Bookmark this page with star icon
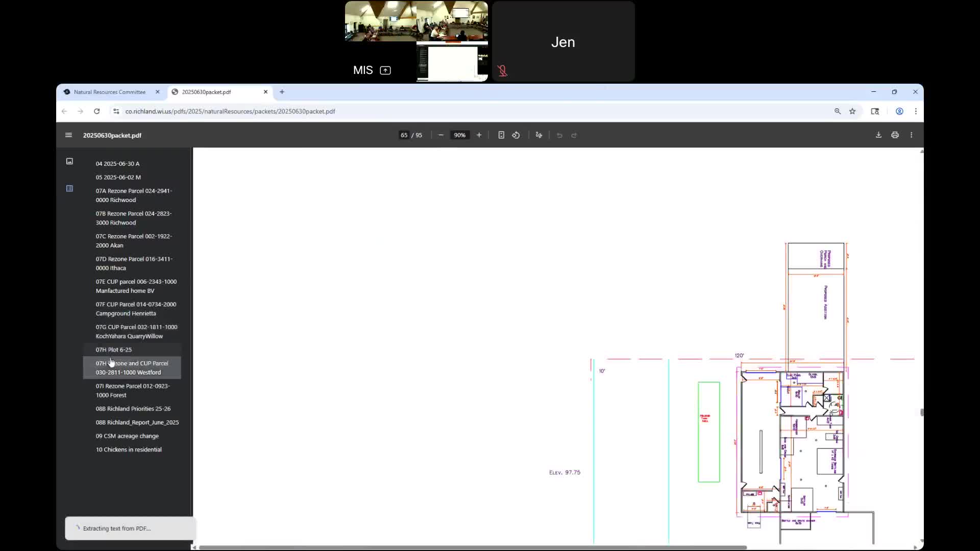This screenshot has height=551, width=980. click(852, 111)
